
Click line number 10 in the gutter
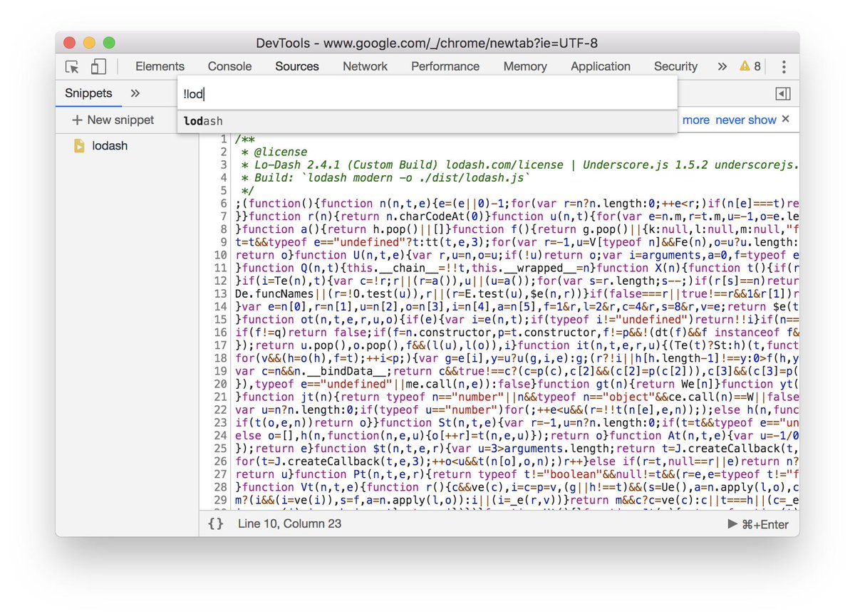coord(220,255)
